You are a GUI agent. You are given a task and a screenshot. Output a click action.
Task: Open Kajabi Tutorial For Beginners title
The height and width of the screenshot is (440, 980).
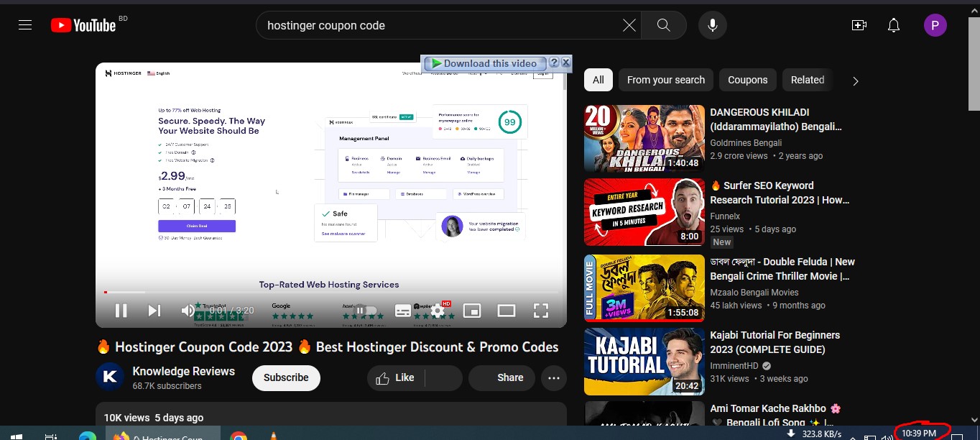tap(775, 342)
